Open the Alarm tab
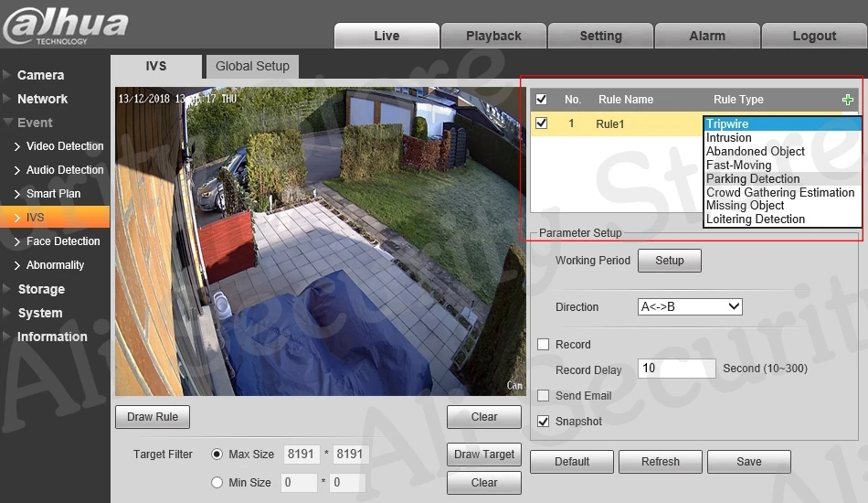The height and width of the screenshot is (503, 868). coord(707,36)
